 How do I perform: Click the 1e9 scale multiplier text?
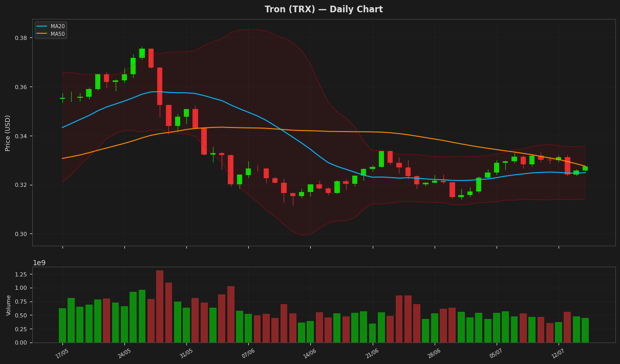[x=39, y=263]
